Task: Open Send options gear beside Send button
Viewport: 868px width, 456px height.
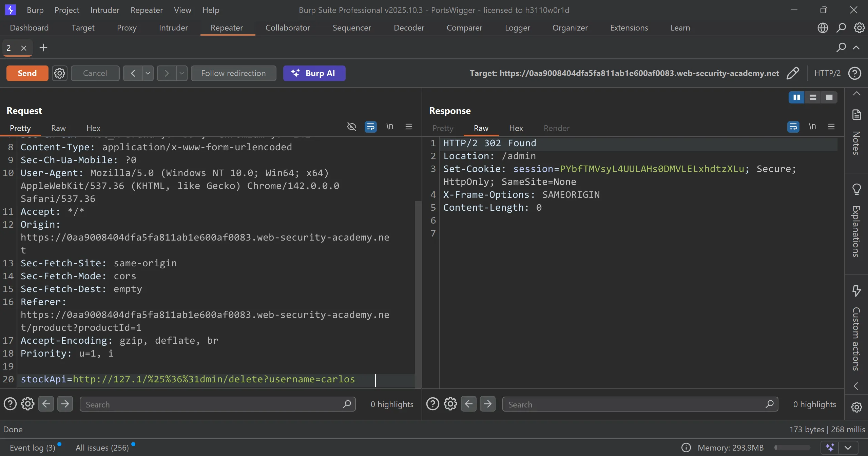Action: (x=60, y=73)
